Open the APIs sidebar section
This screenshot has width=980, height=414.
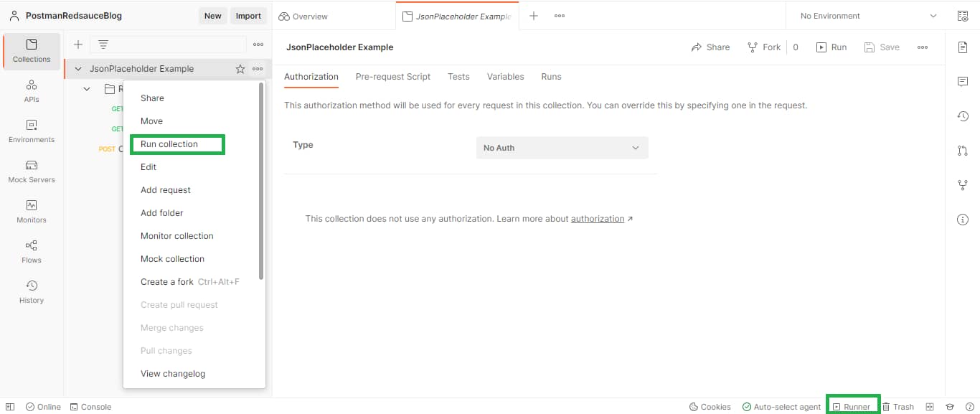coord(32,91)
